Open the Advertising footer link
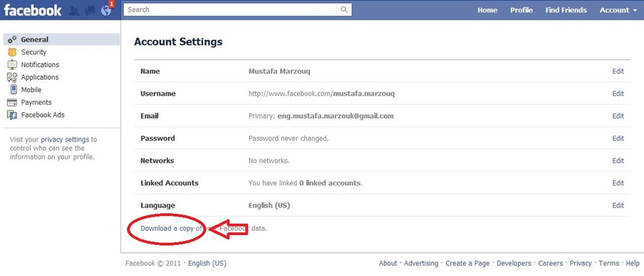 [x=421, y=263]
